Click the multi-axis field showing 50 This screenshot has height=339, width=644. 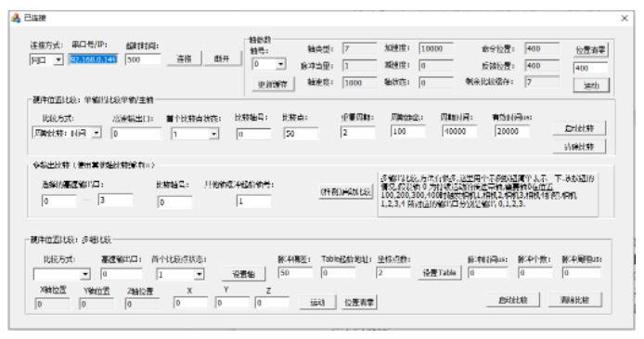[x=295, y=272]
